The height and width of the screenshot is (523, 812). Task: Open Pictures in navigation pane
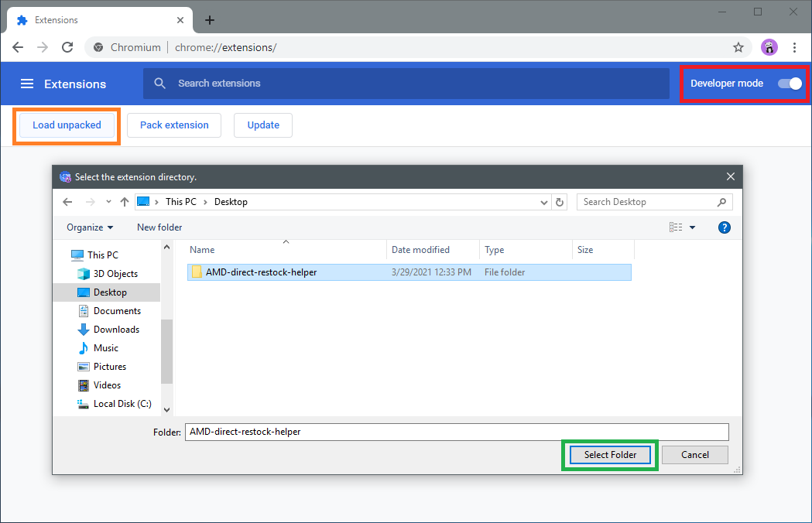point(109,367)
